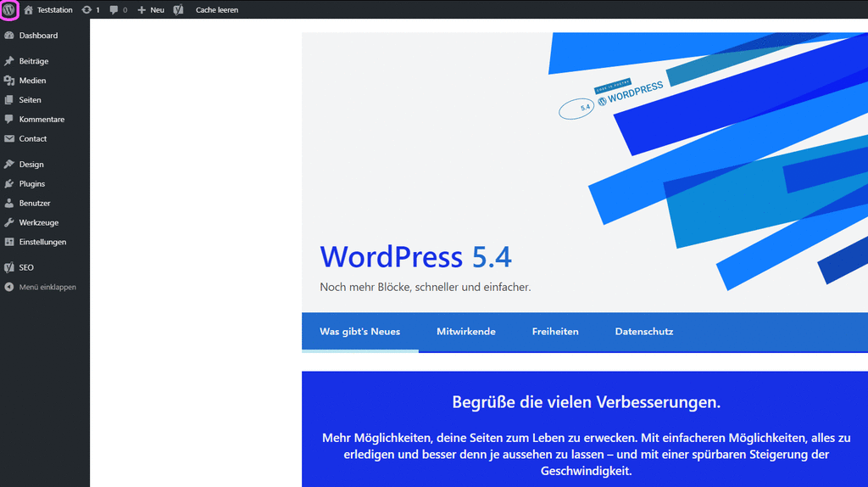
Task: Switch to the Datenschutz tab
Action: (x=644, y=332)
